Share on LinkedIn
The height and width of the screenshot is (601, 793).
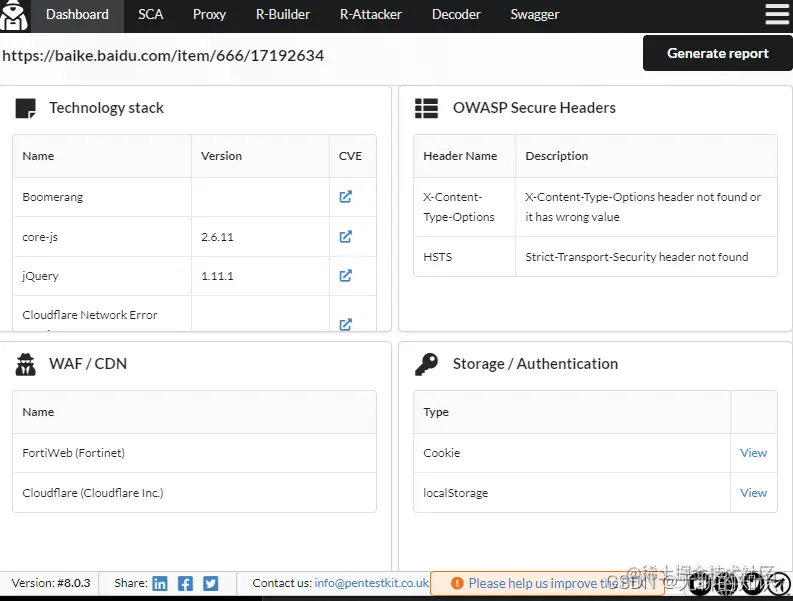click(160, 583)
